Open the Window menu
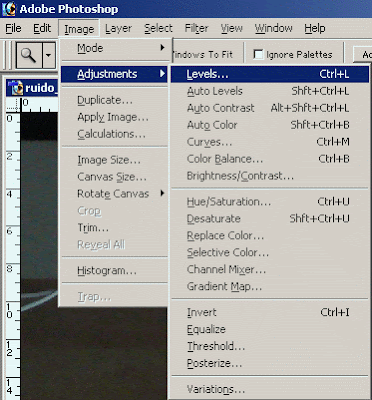The height and width of the screenshot is (400, 372). click(x=273, y=29)
